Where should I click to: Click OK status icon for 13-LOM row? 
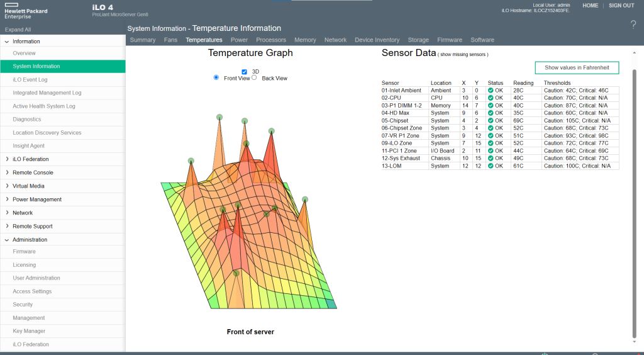tap(491, 166)
